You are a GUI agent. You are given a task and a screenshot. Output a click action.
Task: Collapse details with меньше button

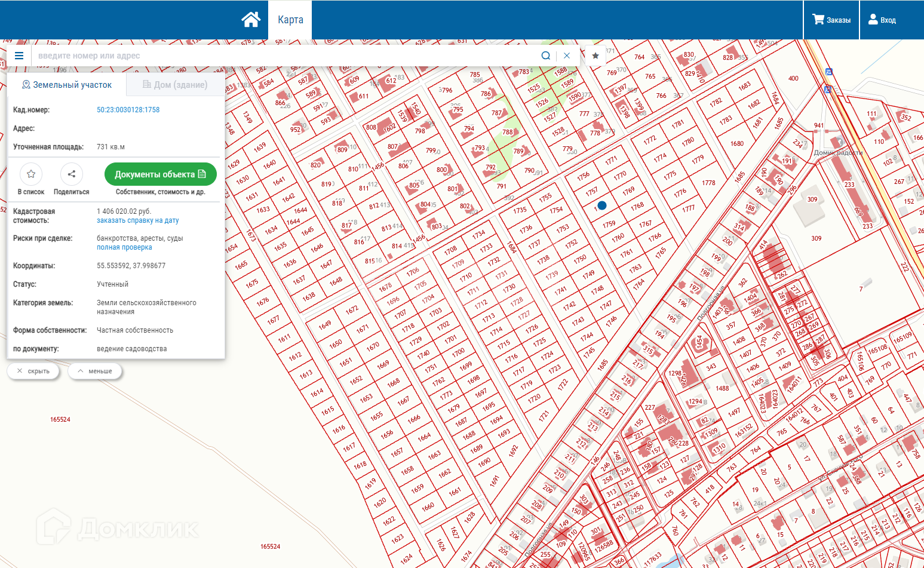click(95, 371)
